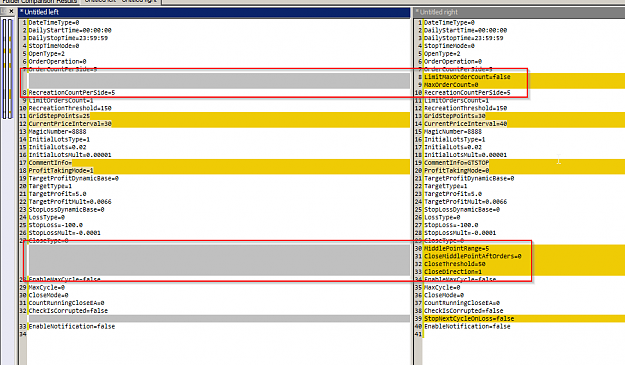The width and height of the screenshot is (625, 365).
Task: Click OrderOperation=0 in the right pane
Action: click(453, 61)
